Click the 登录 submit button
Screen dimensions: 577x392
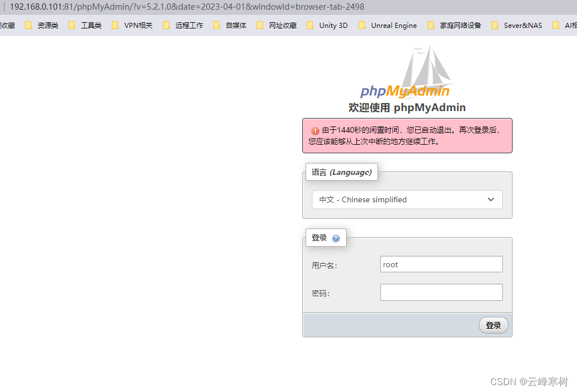coord(493,325)
